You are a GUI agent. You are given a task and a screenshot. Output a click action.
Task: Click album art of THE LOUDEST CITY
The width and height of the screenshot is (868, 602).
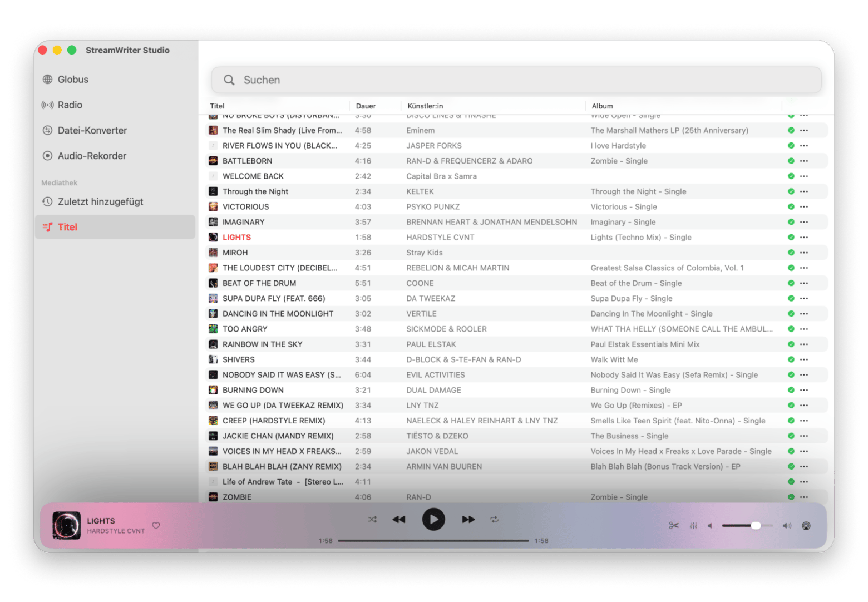pyautogui.click(x=213, y=268)
